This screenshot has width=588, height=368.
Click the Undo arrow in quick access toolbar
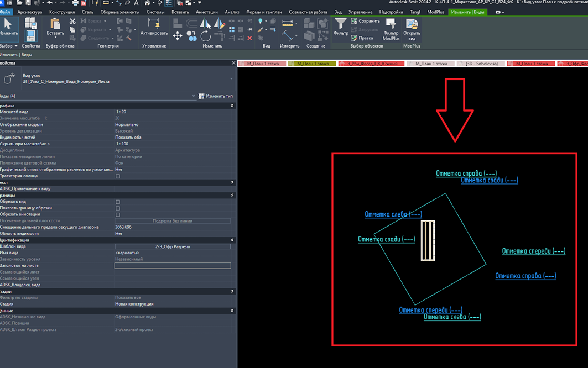tap(49, 3)
